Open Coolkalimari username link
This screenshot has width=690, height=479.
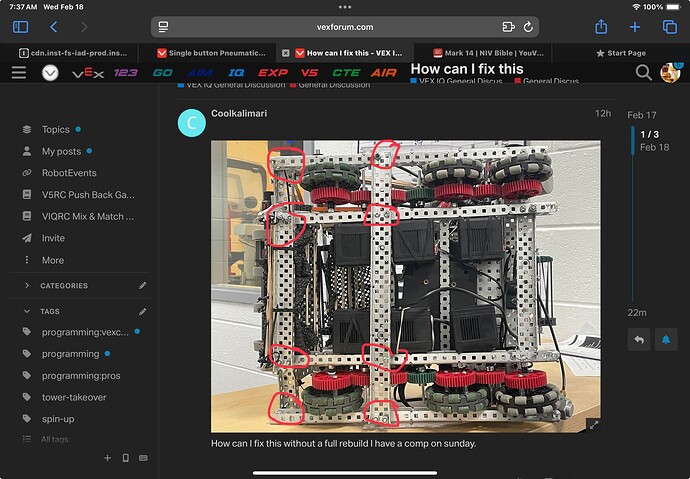239,113
